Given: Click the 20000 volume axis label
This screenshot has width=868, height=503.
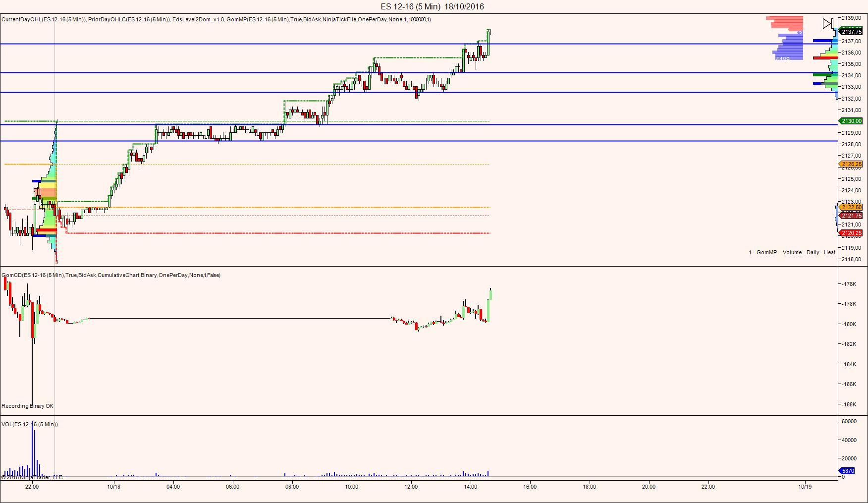Looking at the screenshot, I should click(x=849, y=458).
